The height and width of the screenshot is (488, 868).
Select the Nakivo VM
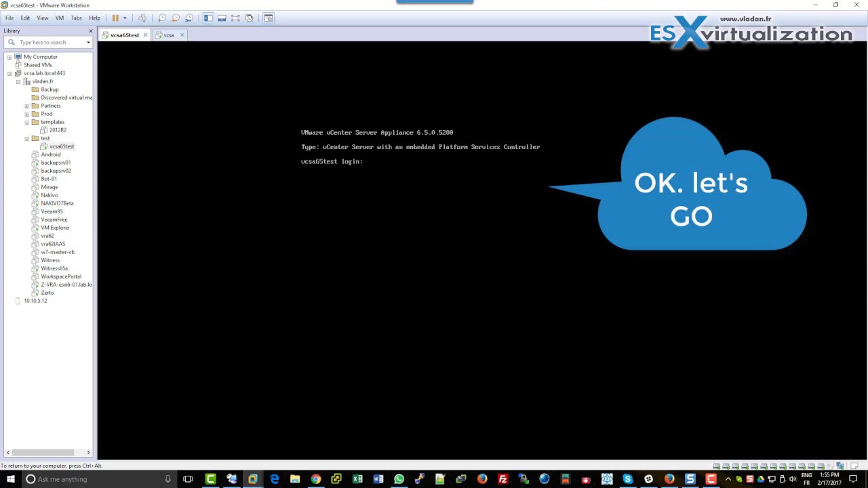(x=49, y=195)
